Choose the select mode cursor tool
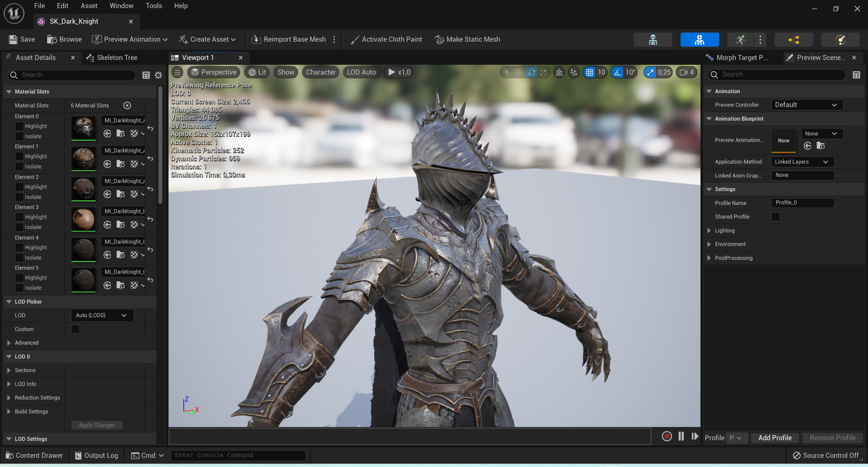This screenshot has height=467, width=868. [x=507, y=72]
